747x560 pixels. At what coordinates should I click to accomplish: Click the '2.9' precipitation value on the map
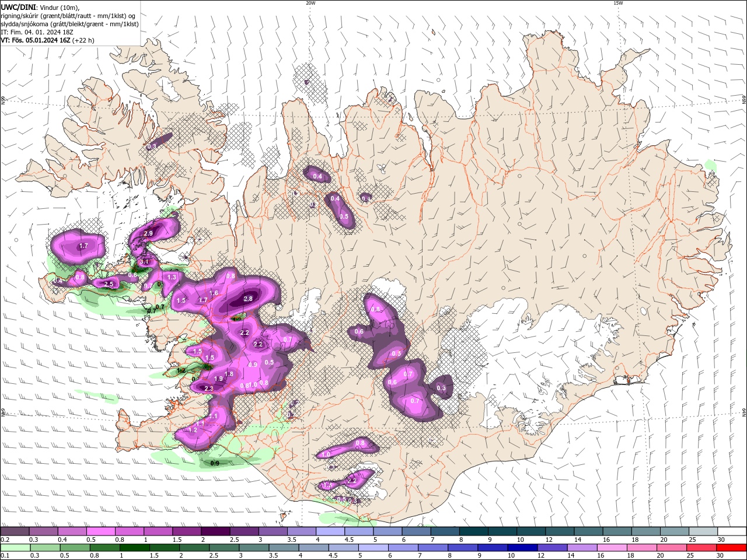tap(148, 233)
